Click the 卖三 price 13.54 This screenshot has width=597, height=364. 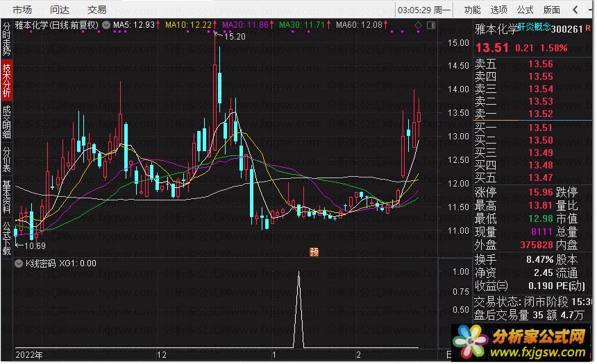pyautogui.click(x=541, y=89)
